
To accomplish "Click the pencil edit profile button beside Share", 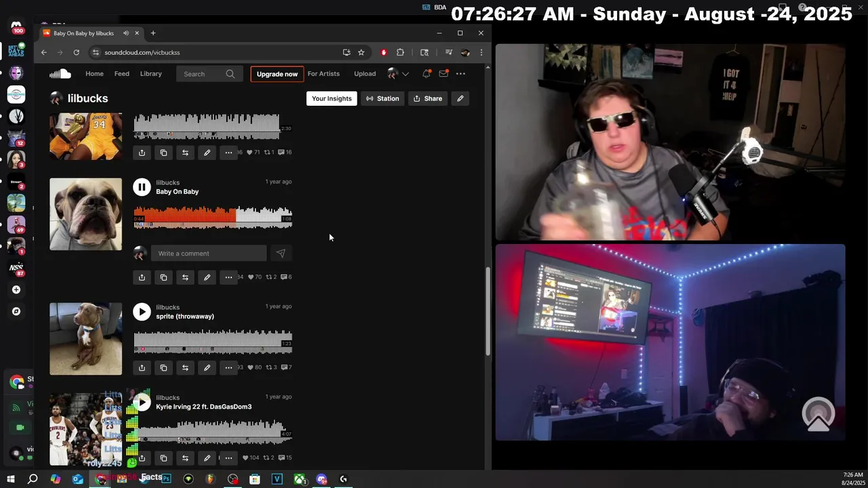I will (x=460, y=98).
